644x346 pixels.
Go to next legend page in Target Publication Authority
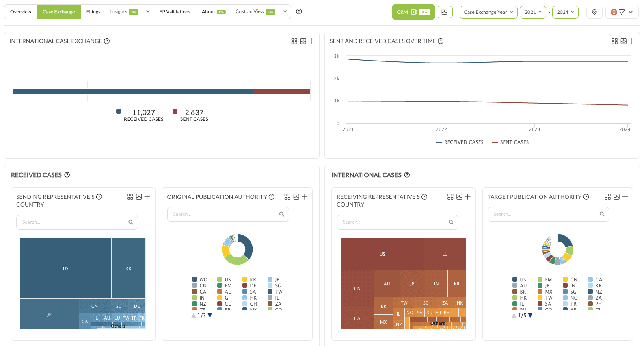tap(530, 316)
